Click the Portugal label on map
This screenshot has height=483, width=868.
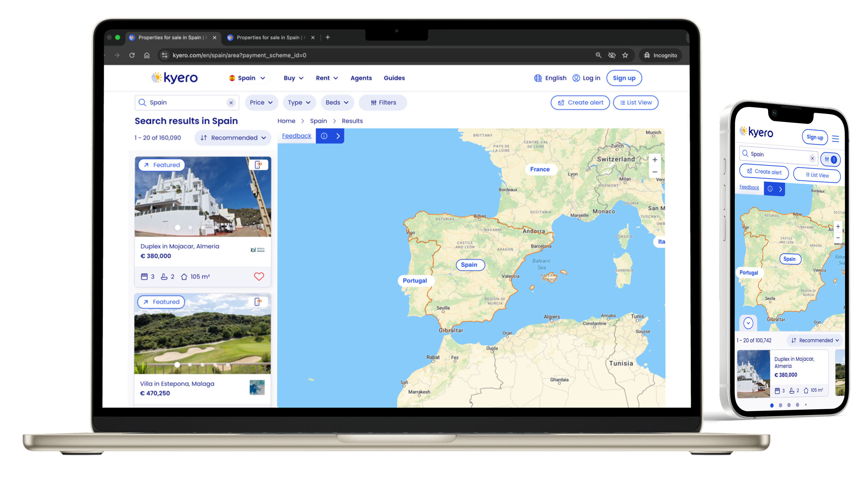[415, 281]
